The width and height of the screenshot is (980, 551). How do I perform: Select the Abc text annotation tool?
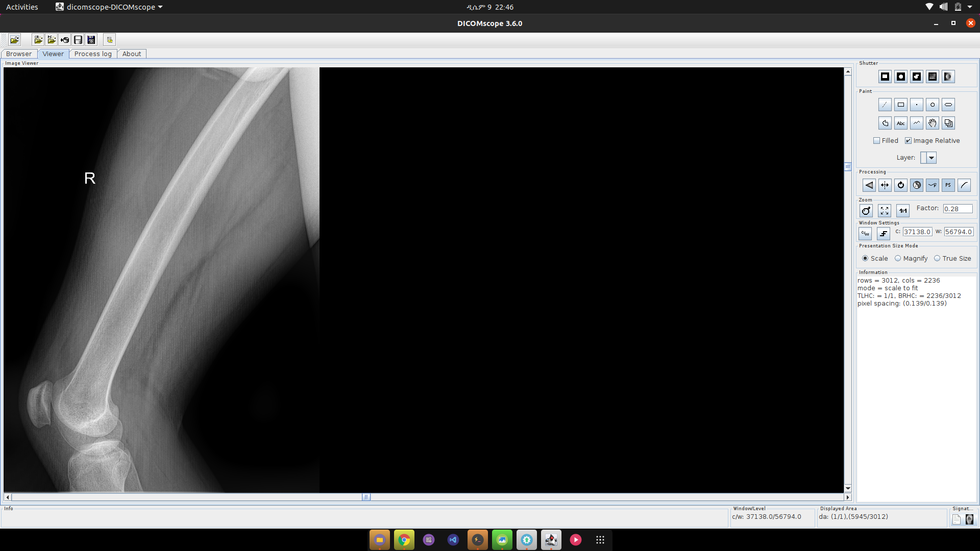901,123
